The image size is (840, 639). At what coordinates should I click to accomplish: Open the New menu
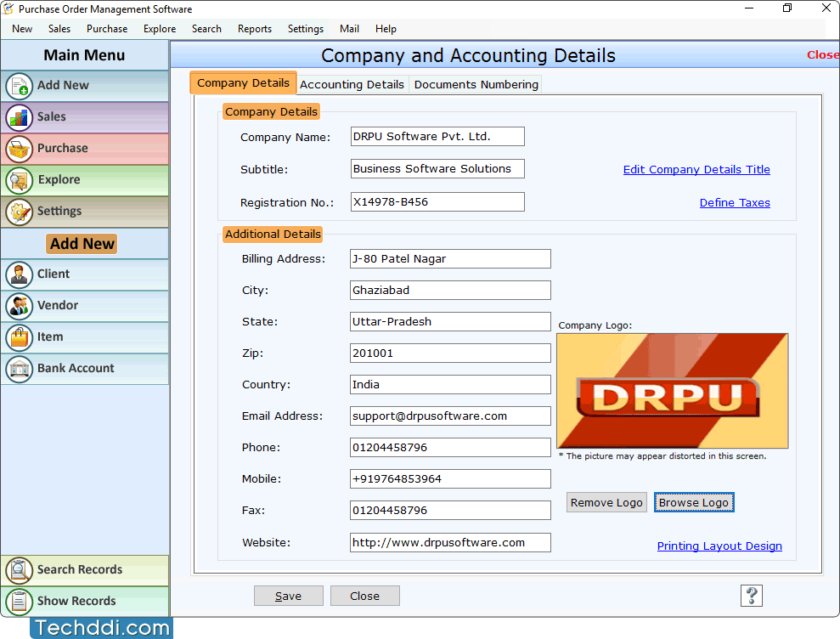(22, 29)
